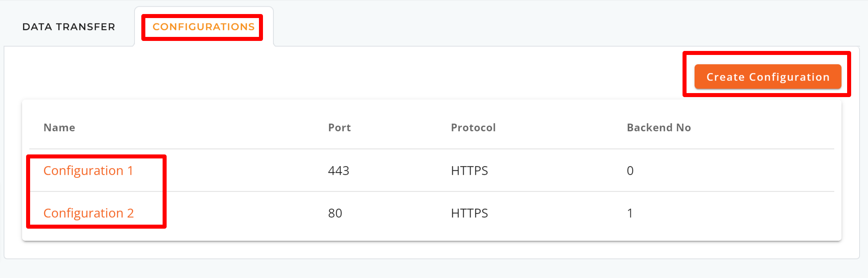This screenshot has height=278, width=868.
Task: Click backend number 1 for Configuration 2
Action: 630,213
